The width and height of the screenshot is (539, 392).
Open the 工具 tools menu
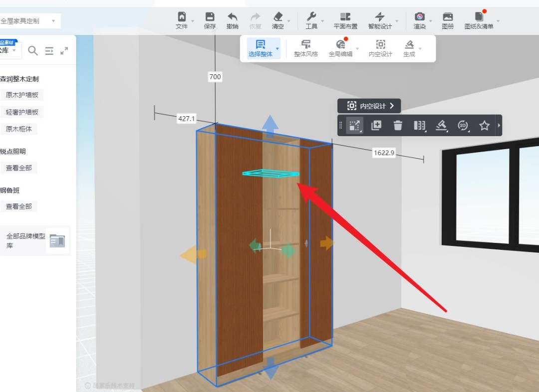tap(311, 20)
